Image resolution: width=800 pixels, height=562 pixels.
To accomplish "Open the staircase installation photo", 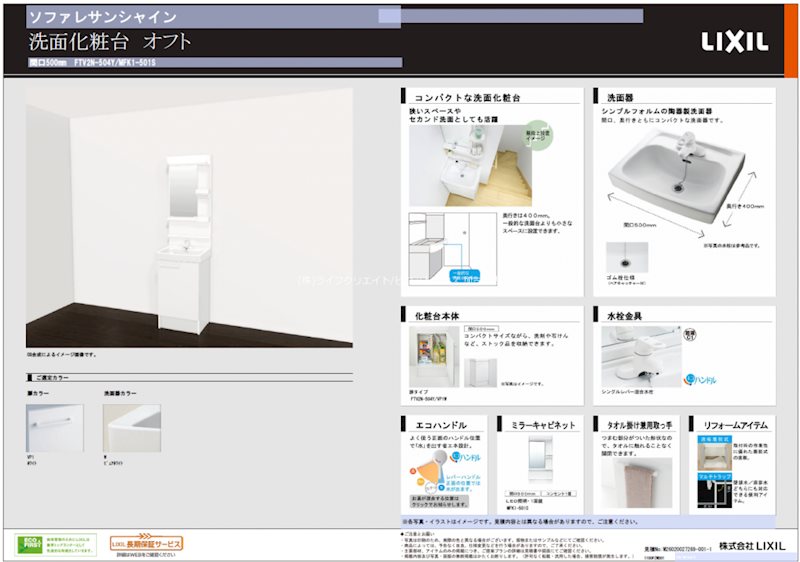I will (x=470, y=166).
